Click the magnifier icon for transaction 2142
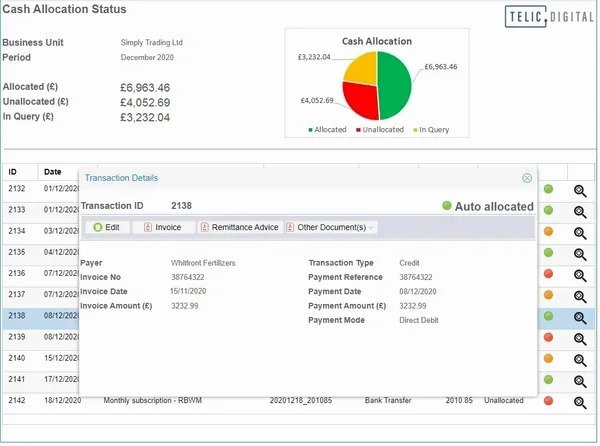The image size is (600, 446). click(579, 401)
